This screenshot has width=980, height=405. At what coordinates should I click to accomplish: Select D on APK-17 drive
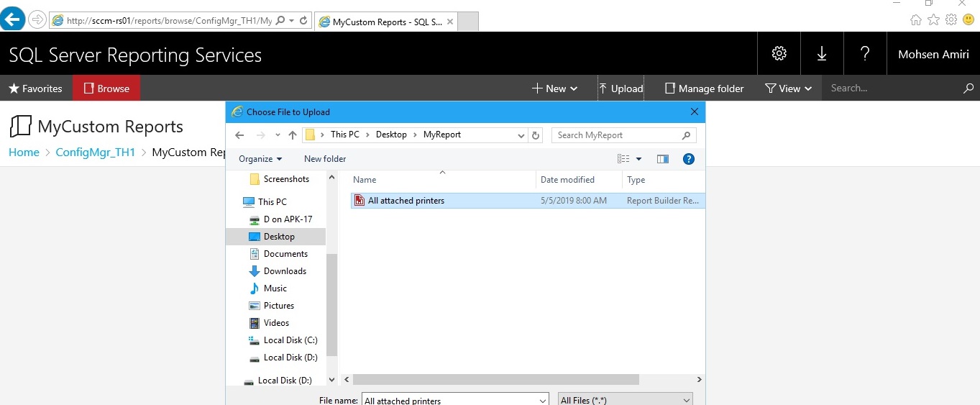click(x=280, y=219)
